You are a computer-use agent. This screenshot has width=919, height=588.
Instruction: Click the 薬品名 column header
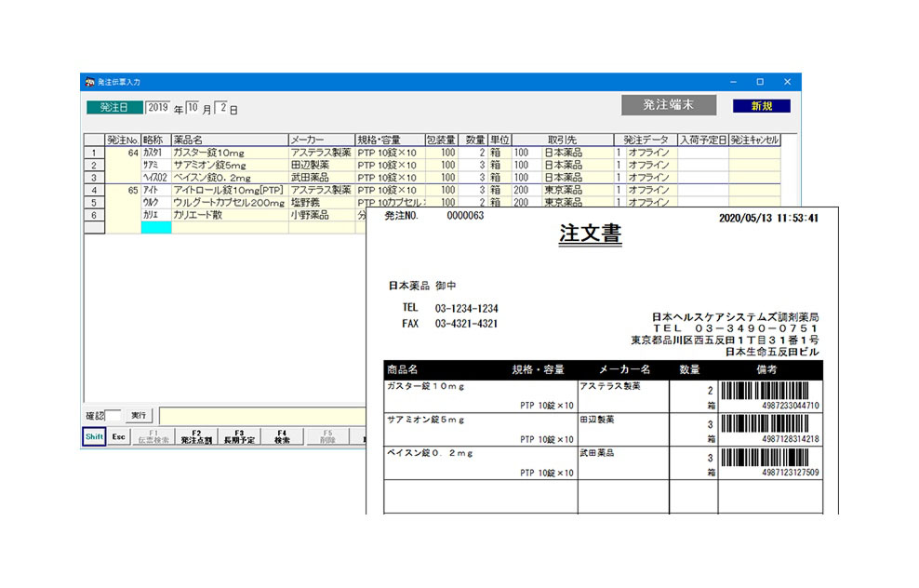pyautogui.click(x=228, y=140)
